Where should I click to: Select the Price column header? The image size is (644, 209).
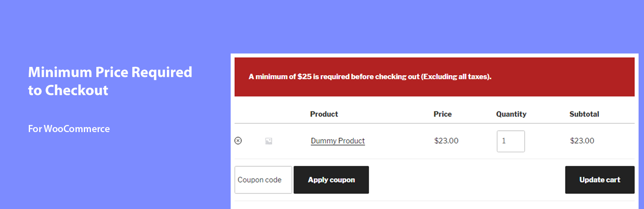pyautogui.click(x=443, y=114)
